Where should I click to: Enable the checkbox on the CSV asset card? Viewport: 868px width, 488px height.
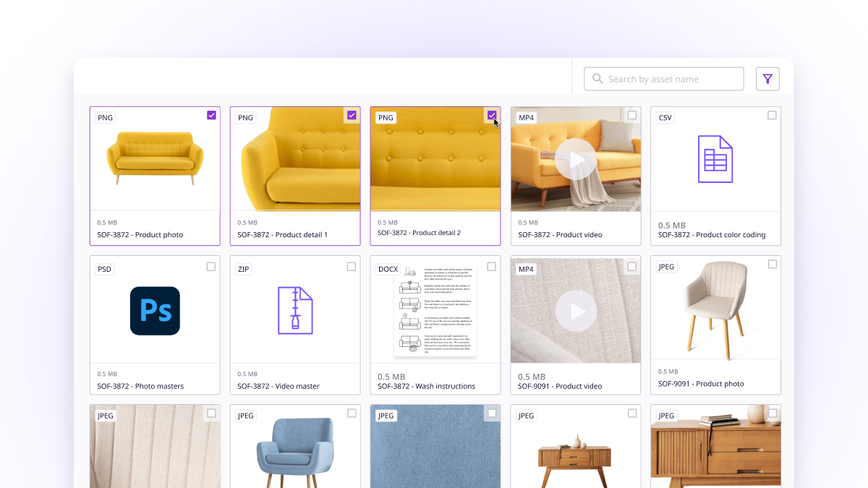click(772, 115)
